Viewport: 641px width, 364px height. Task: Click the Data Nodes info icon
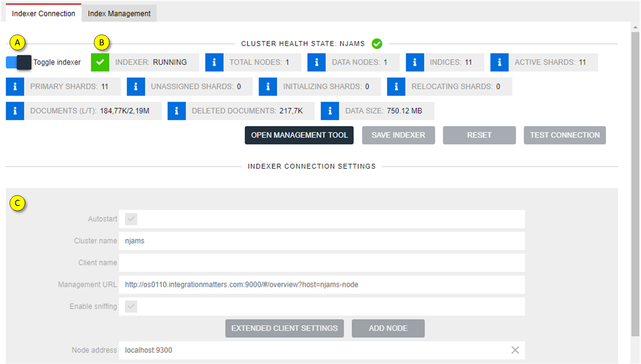point(316,62)
